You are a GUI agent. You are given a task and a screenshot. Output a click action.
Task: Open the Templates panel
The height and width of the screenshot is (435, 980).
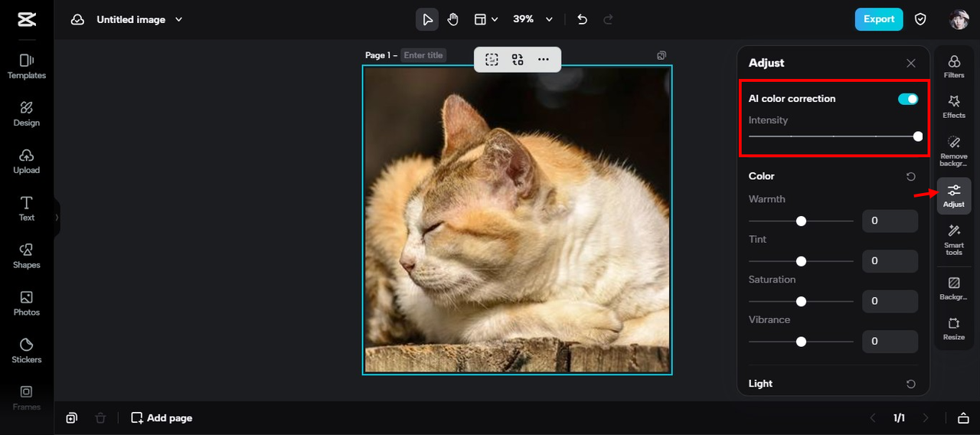pos(27,67)
